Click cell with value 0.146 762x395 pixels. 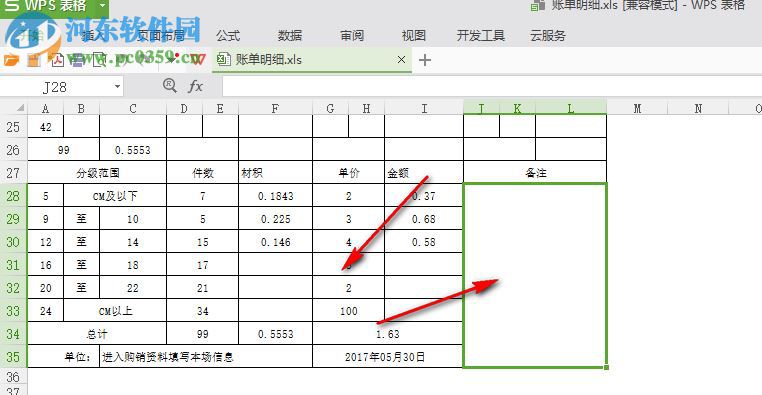pos(276,242)
